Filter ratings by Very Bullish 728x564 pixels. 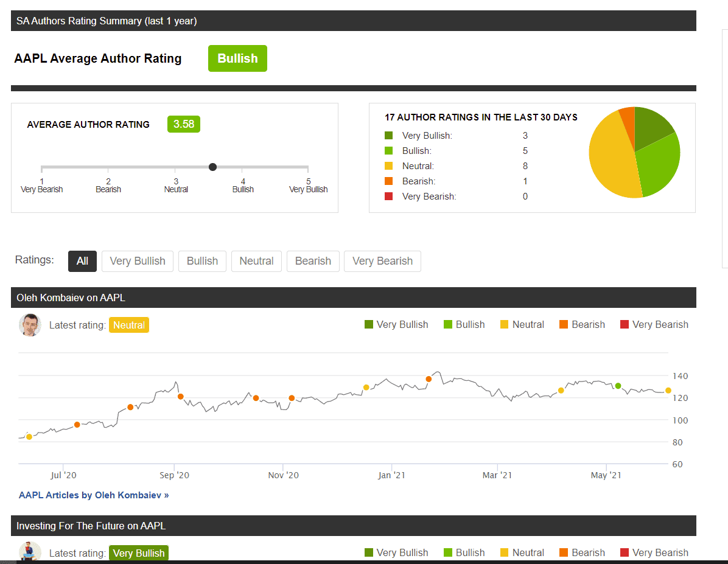(x=138, y=261)
